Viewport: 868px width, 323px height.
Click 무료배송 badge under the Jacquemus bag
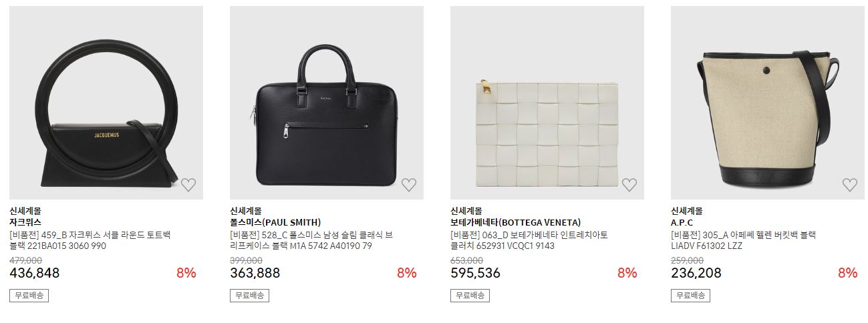[x=29, y=296]
